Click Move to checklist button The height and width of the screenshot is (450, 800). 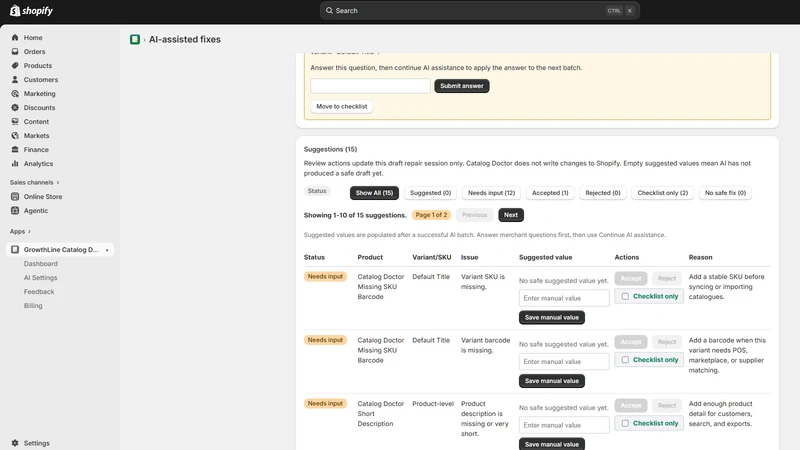coord(342,106)
